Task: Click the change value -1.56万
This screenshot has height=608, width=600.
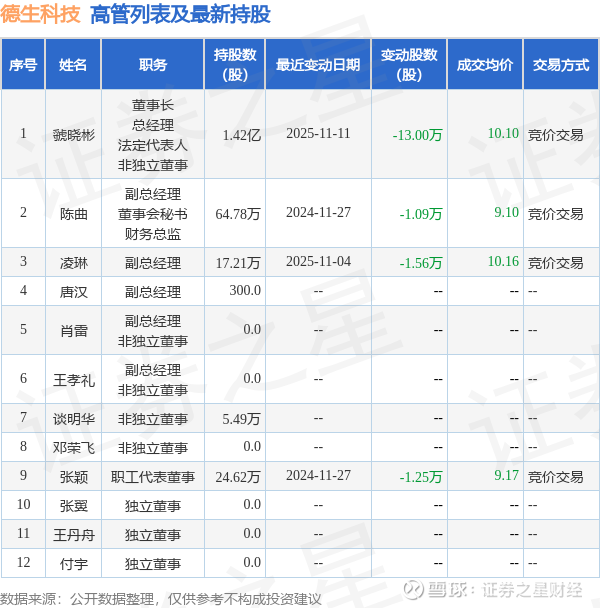Action: click(421, 263)
